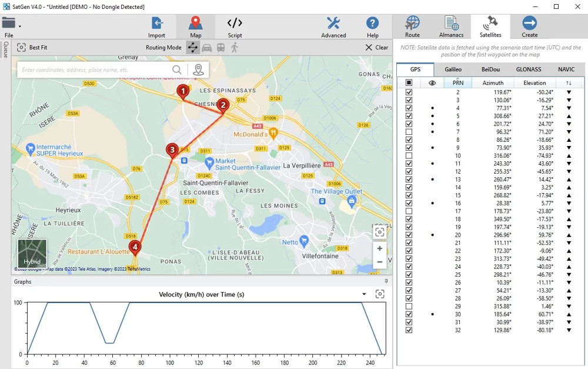The height and width of the screenshot is (369, 588).
Task: Select driving routing mode
Action: [208, 47]
